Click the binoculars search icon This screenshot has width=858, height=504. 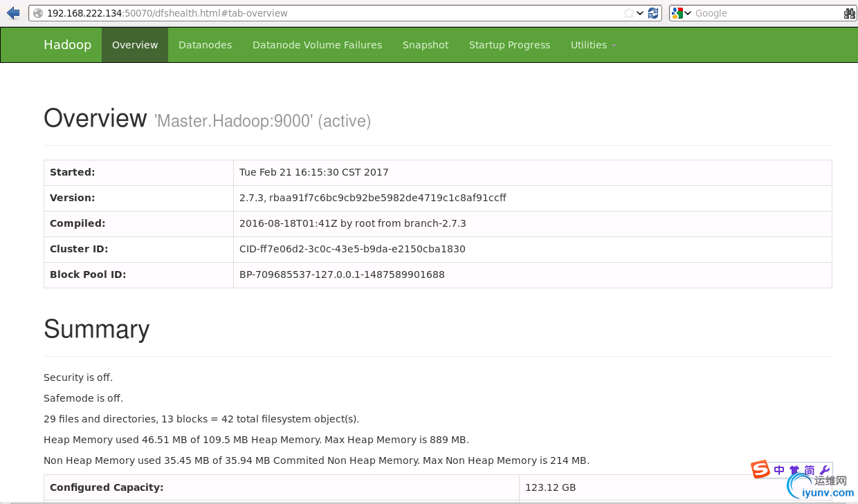pyautogui.click(x=850, y=13)
